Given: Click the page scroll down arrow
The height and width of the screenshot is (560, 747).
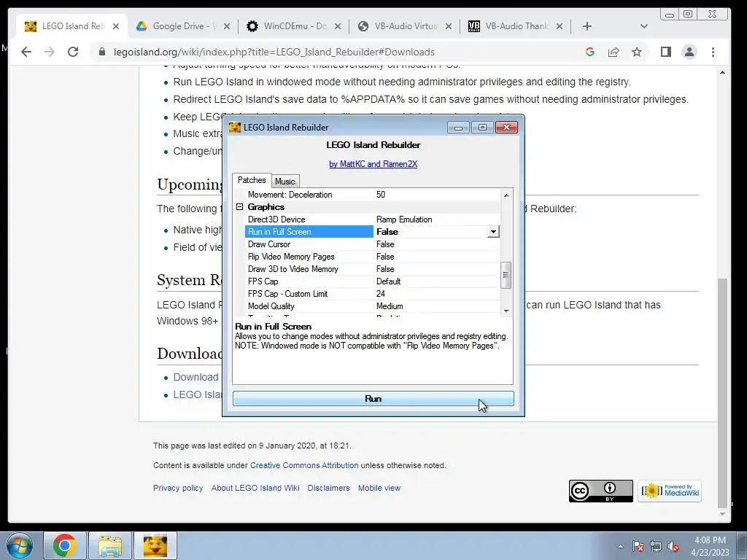Looking at the screenshot, I should 723,514.
